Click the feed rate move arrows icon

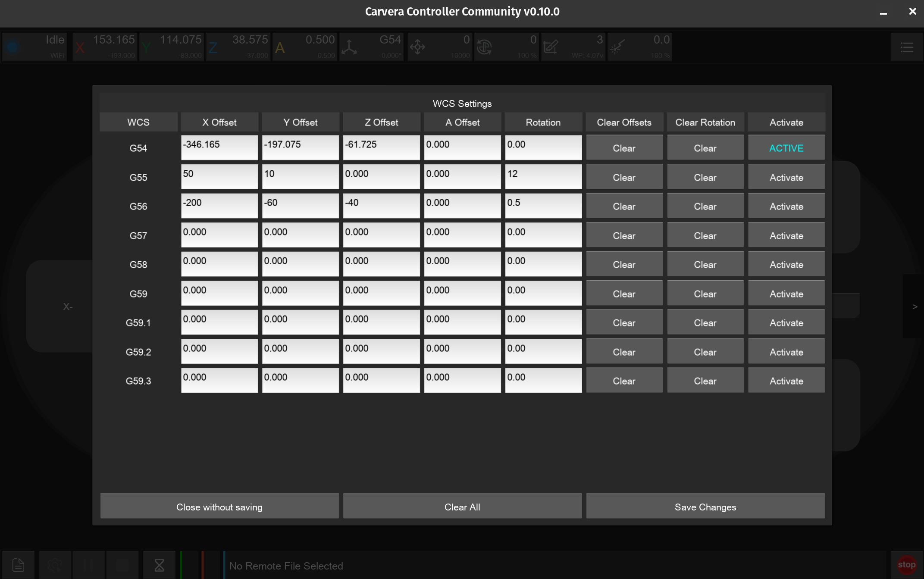coord(417,47)
